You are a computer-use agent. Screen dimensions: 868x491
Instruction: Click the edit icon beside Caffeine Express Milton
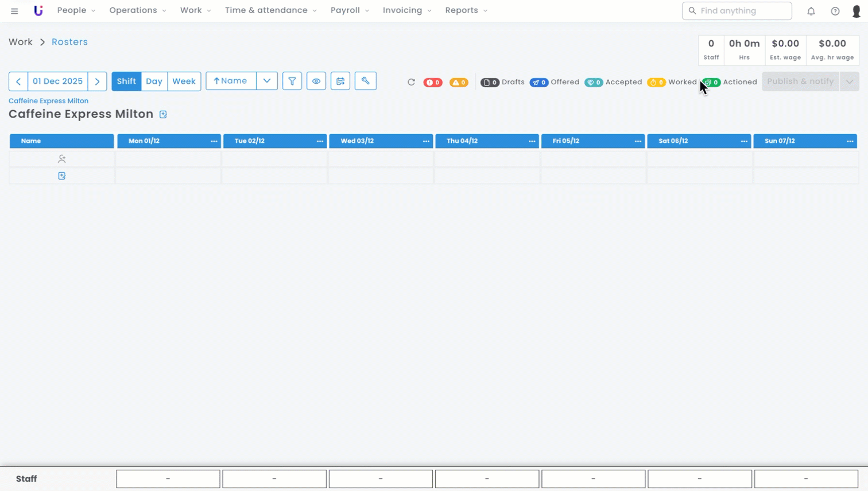point(163,115)
